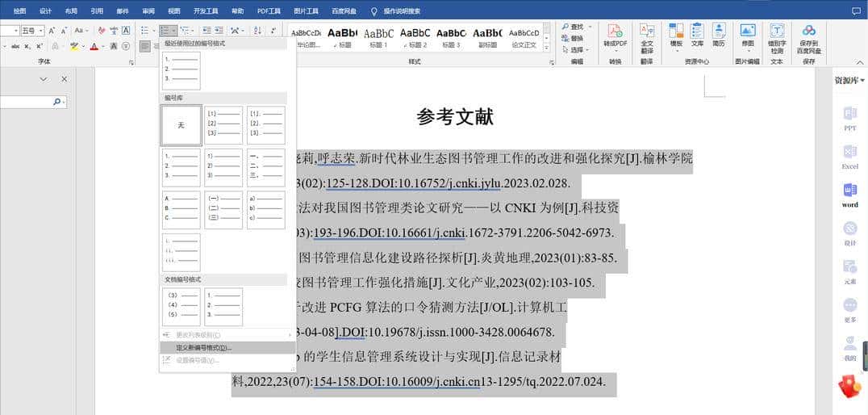Apply red font color
Screen dimensions: 868x415
94,46
